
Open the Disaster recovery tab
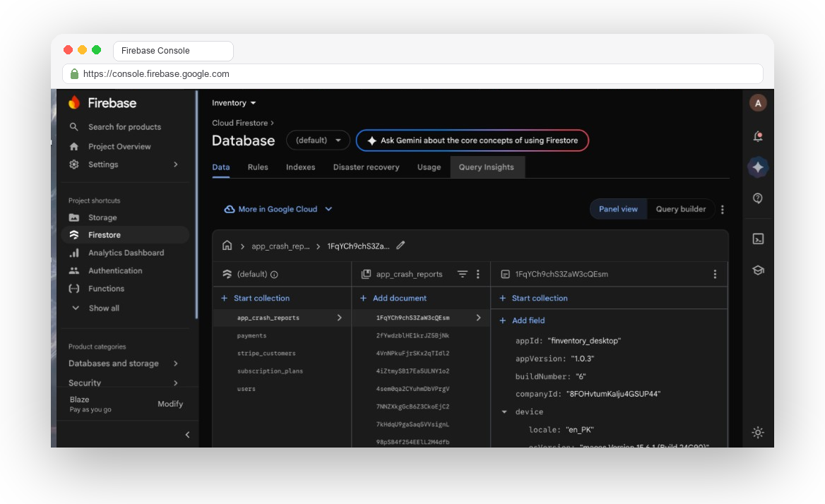pyautogui.click(x=366, y=167)
